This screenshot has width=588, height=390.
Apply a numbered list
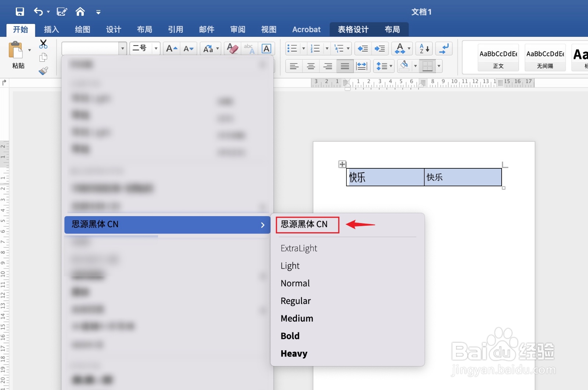click(x=315, y=48)
